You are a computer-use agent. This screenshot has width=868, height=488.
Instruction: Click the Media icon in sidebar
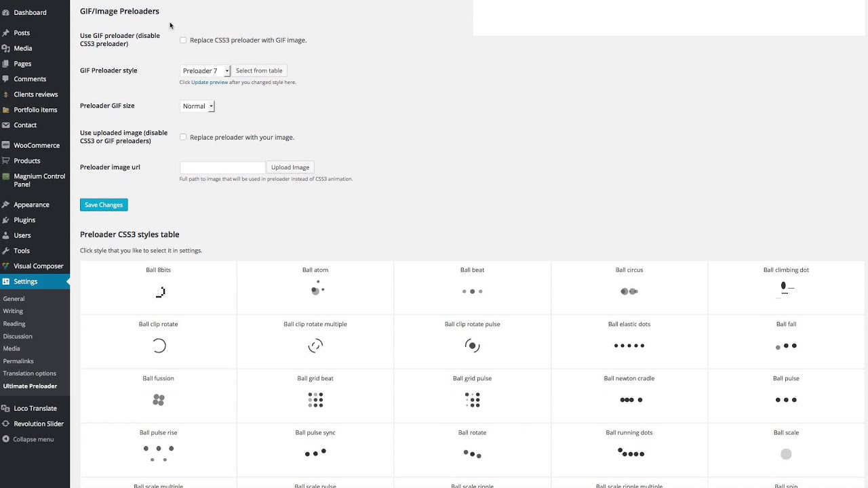coord(5,48)
